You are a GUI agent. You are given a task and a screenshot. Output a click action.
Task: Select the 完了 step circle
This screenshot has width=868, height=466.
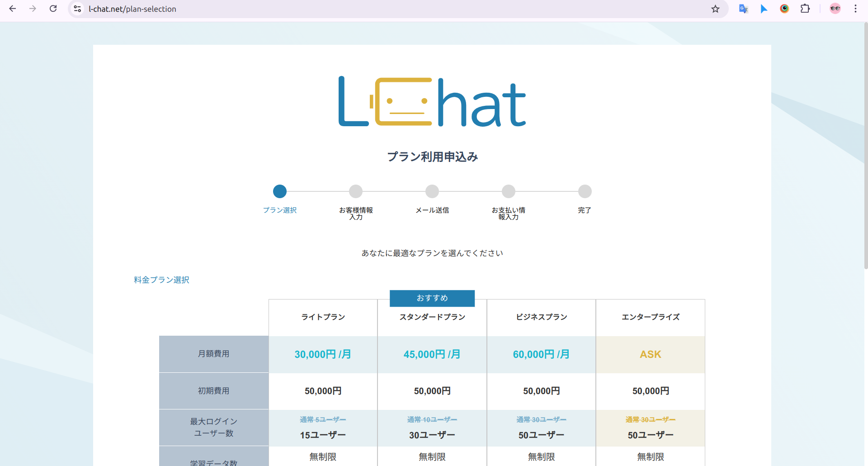point(585,191)
